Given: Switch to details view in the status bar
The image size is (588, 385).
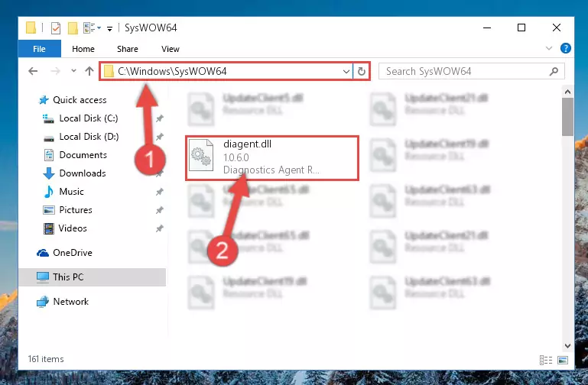Looking at the screenshot, I should pyautogui.click(x=546, y=360).
